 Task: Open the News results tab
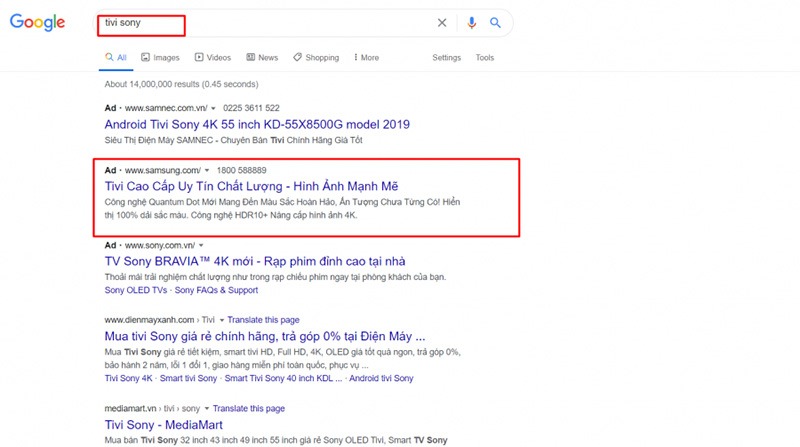pos(262,58)
